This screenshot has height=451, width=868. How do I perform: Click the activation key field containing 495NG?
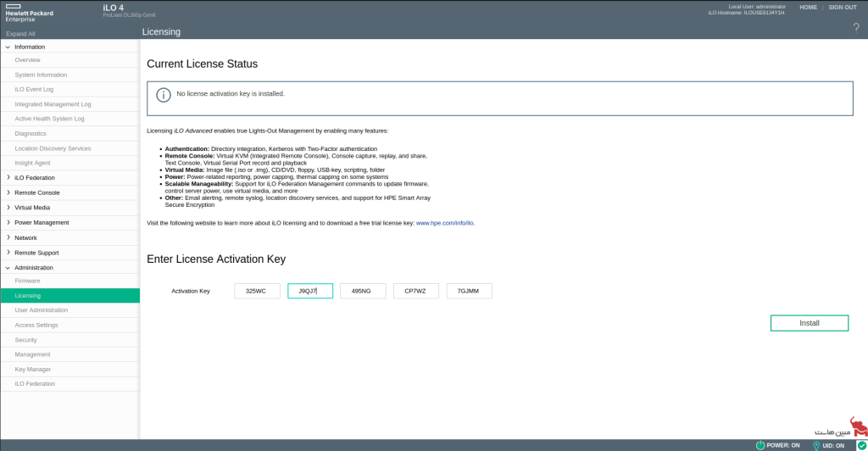coord(363,291)
